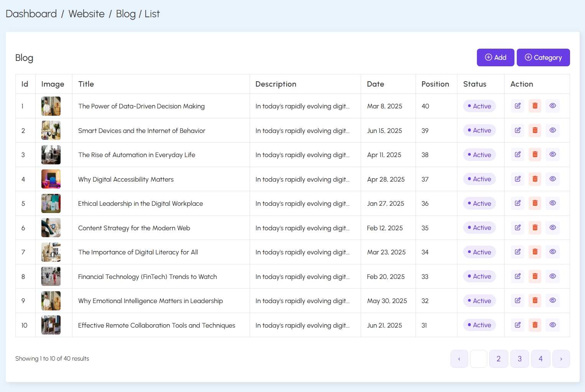Select the title 'Effective Remote Collaboration Tools and Techniques'

click(157, 325)
